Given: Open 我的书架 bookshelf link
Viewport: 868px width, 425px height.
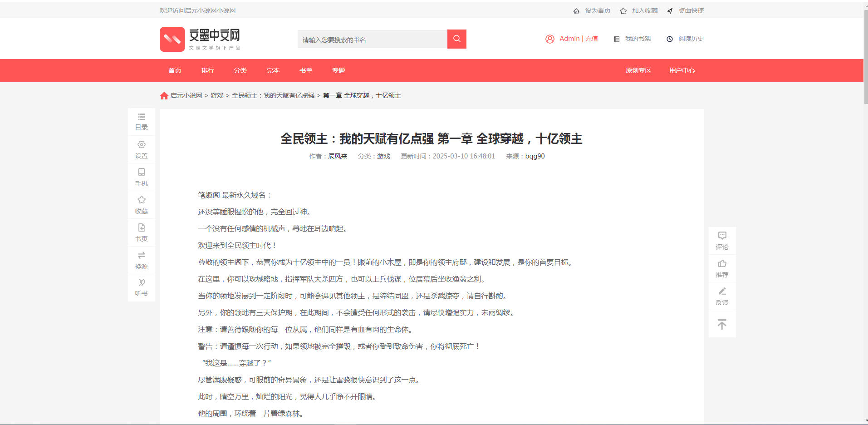Looking at the screenshot, I should coord(638,39).
